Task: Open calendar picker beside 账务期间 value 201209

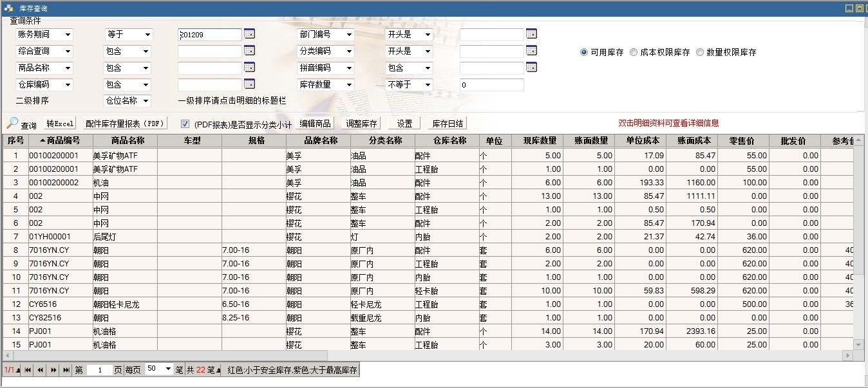Action: (250, 34)
